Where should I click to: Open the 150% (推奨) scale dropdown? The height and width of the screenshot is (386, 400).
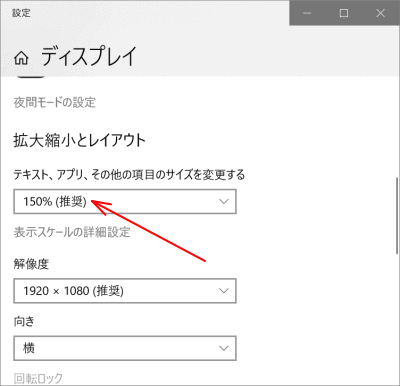[125, 201]
